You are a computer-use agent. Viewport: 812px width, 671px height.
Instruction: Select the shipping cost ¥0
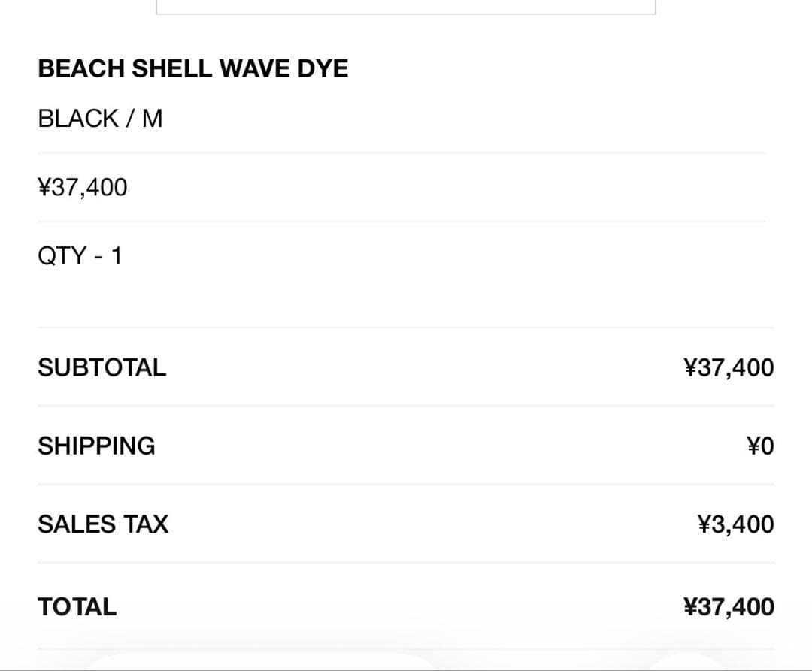pos(760,446)
